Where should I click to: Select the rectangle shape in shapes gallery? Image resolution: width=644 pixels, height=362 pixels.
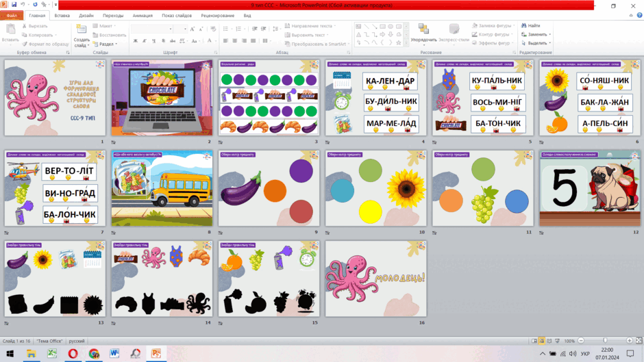382,26
